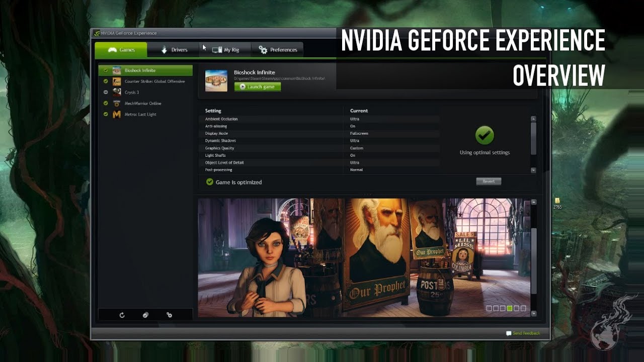Click the refresh games list icon
This screenshot has width=644, height=362.
click(x=122, y=315)
